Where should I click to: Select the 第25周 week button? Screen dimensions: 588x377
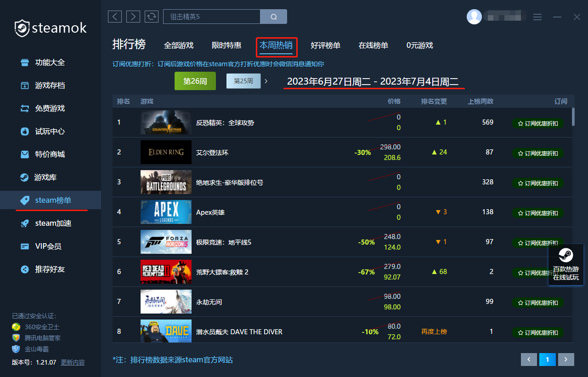click(243, 81)
